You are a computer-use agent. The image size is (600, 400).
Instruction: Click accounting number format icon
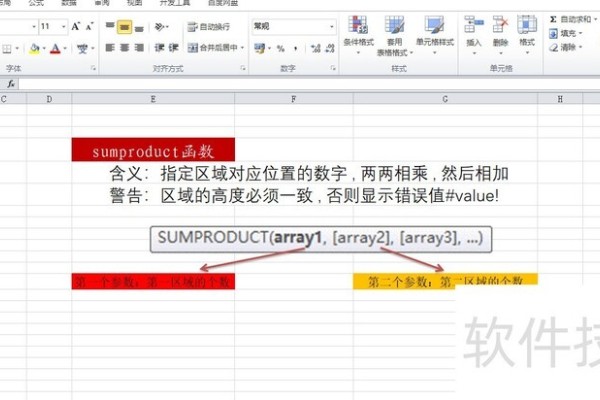[x=259, y=48]
